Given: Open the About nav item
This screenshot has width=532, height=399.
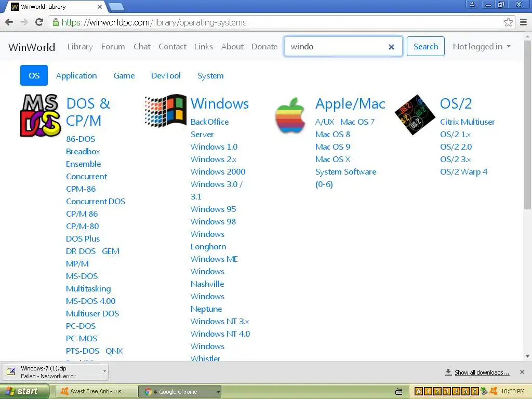Looking at the screenshot, I should [x=232, y=46].
